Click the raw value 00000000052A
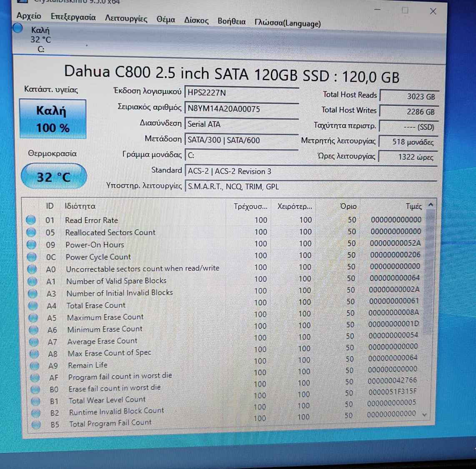Screen dimensions: 476x469 395,243
